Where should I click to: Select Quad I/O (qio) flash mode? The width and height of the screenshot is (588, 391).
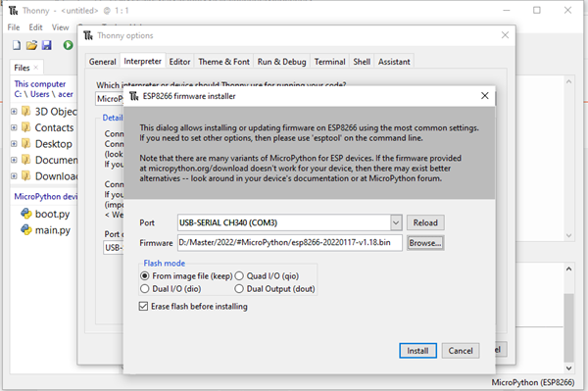tap(239, 276)
